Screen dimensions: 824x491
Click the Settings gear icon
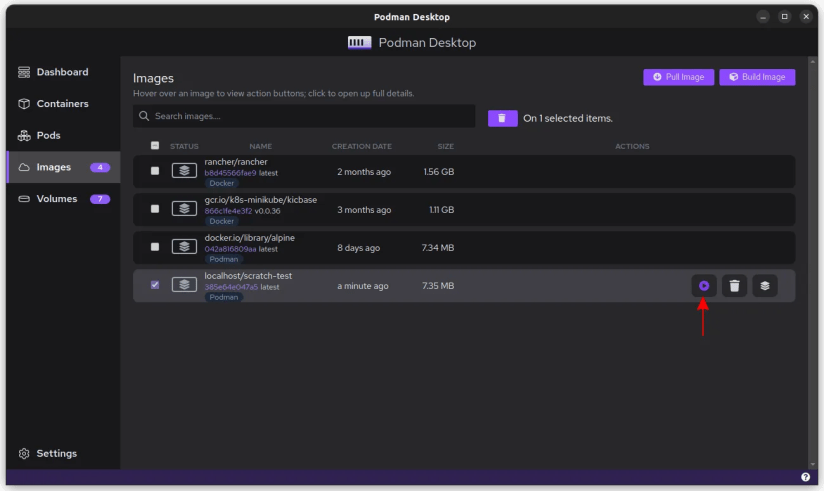click(x=24, y=453)
